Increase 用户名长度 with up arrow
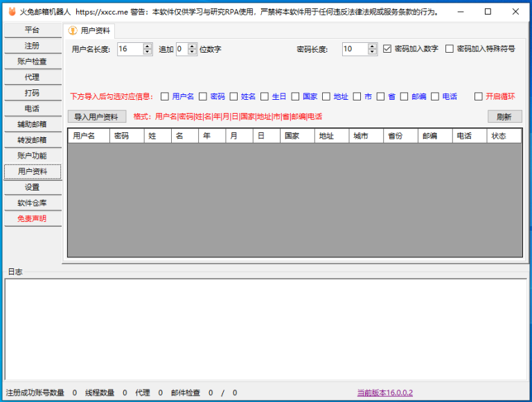This screenshot has height=402, width=532. [148, 46]
